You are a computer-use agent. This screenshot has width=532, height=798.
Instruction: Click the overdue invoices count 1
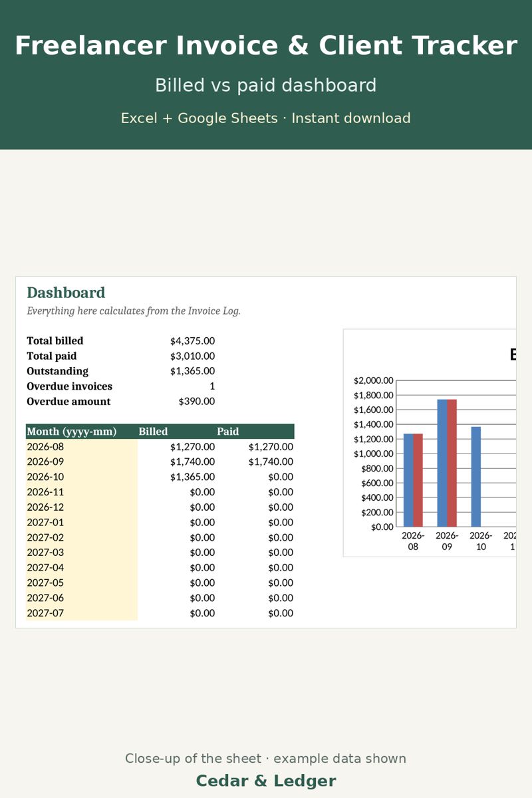tap(212, 386)
